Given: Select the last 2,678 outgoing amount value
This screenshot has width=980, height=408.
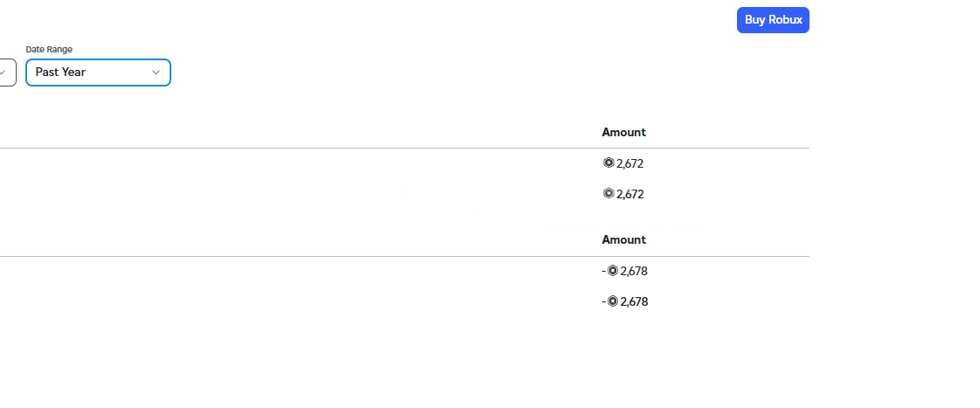Looking at the screenshot, I should pyautogui.click(x=635, y=301).
